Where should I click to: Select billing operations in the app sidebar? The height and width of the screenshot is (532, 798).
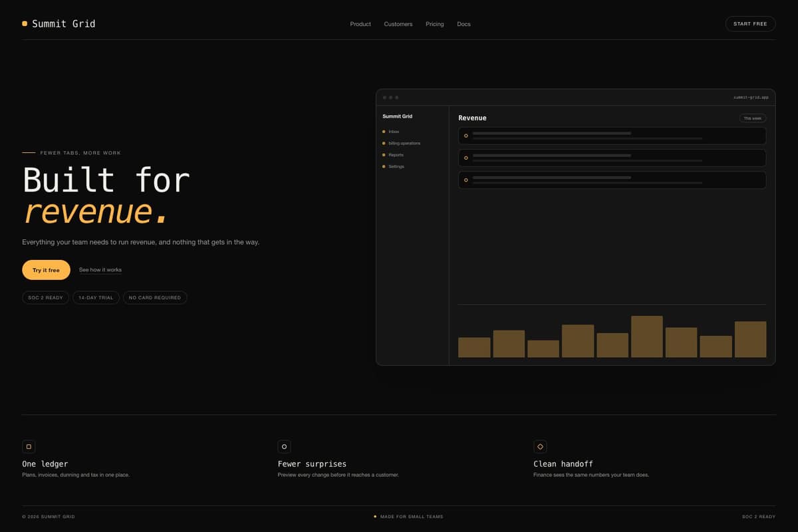pyautogui.click(x=404, y=143)
